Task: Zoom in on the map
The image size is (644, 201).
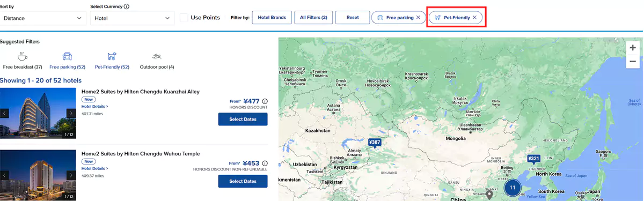Action: pyautogui.click(x=633, y=48)
